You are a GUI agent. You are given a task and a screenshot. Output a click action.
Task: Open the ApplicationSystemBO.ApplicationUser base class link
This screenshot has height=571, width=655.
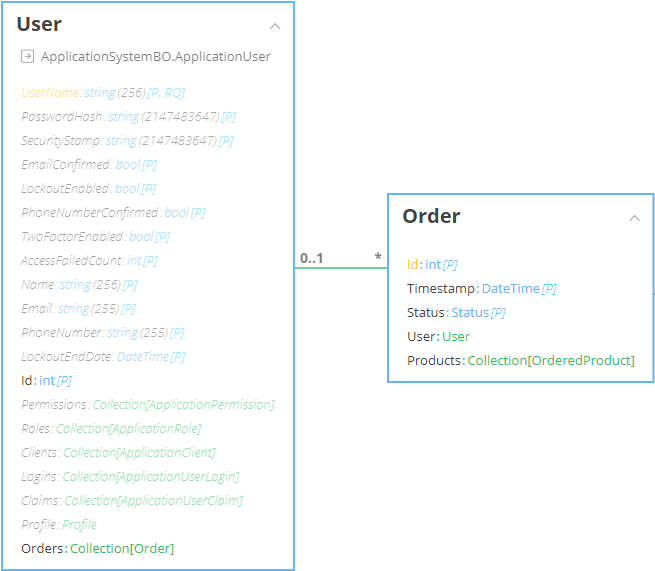tap(155, 57)
